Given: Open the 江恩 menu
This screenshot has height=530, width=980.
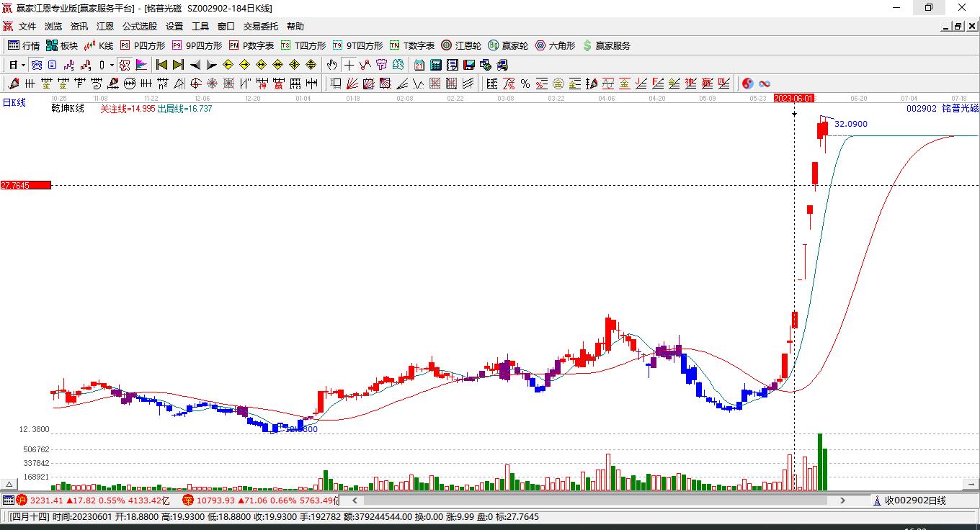Looking at the screenshot, I should coord(105,27).
